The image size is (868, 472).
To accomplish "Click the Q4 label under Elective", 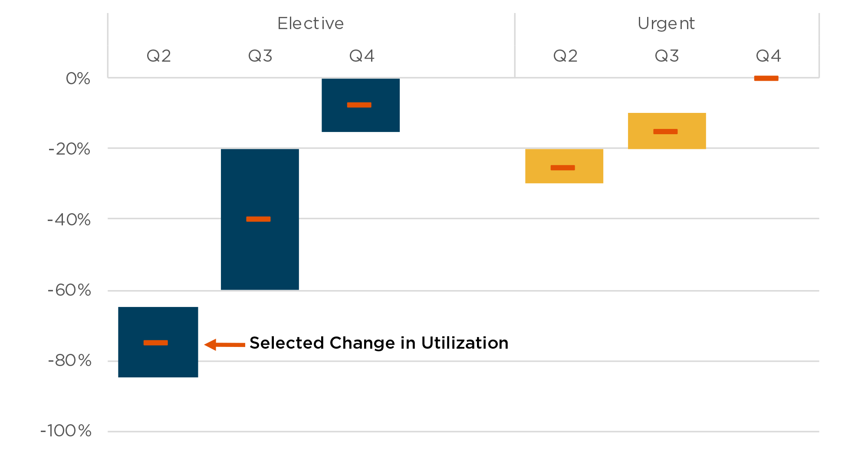I will 362,56.
